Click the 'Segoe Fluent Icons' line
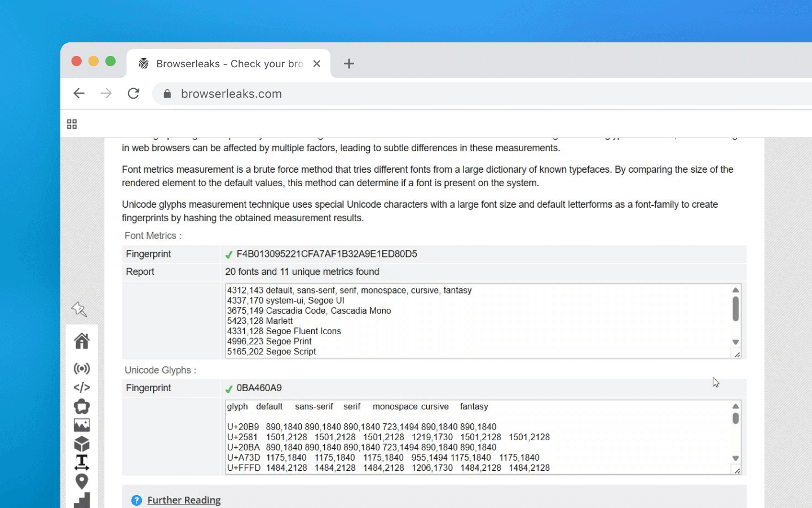 pyautogui.click(x=284, y=331)
